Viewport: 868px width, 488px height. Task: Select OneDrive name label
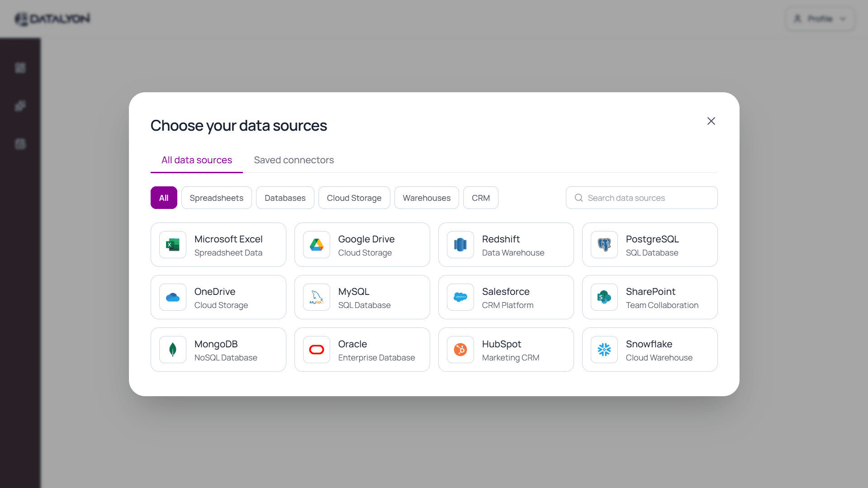click(215, 291)
